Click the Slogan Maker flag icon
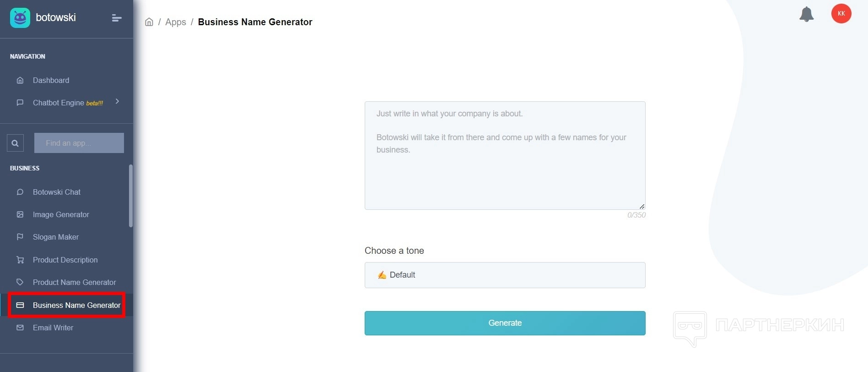 tap(20, 237)
